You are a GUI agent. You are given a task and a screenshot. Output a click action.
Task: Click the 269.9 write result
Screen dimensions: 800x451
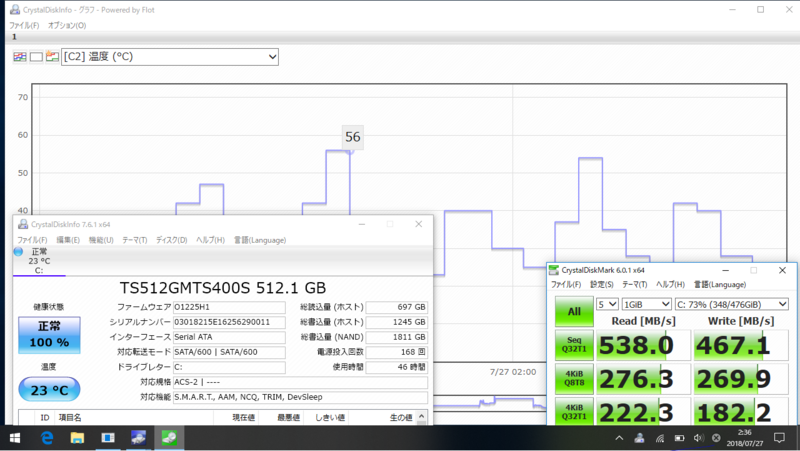tap(741, 379)
